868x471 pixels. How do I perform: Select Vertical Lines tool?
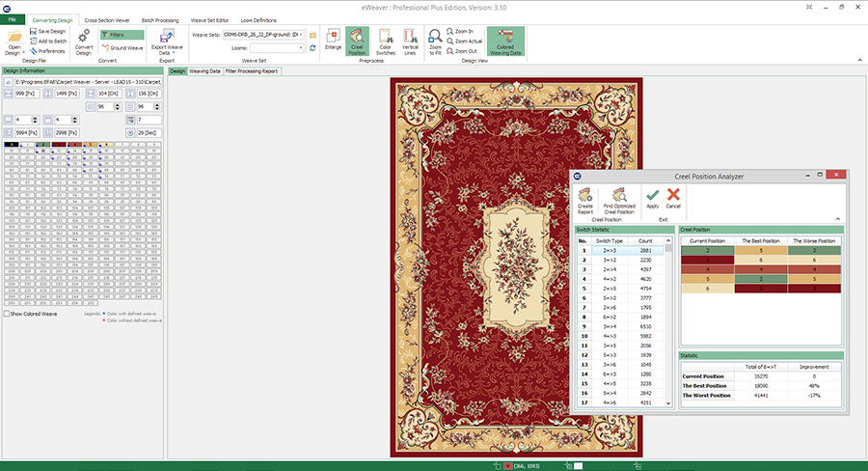click(x=410, y=42)
